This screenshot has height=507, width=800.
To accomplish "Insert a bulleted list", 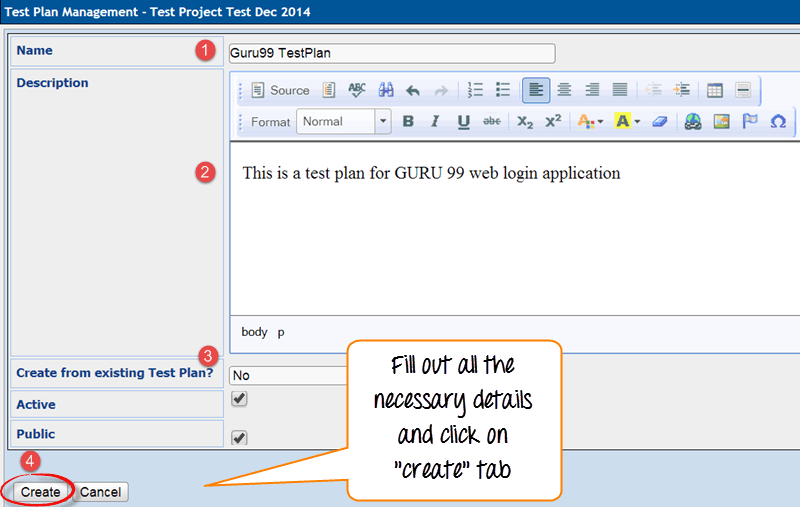I will point(503,90).
